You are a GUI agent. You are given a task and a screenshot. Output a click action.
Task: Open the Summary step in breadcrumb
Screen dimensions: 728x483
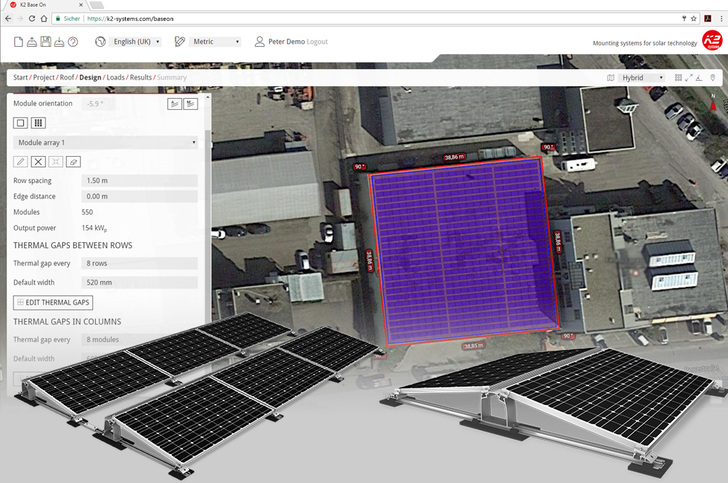point(172,78)
